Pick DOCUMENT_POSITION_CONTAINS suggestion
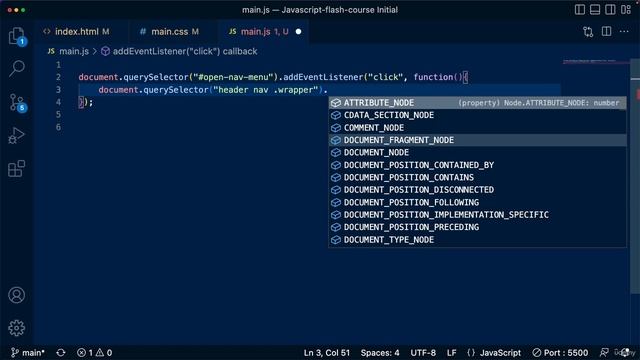The height and width of the screenshot is (360, 640). coord(477,178)
